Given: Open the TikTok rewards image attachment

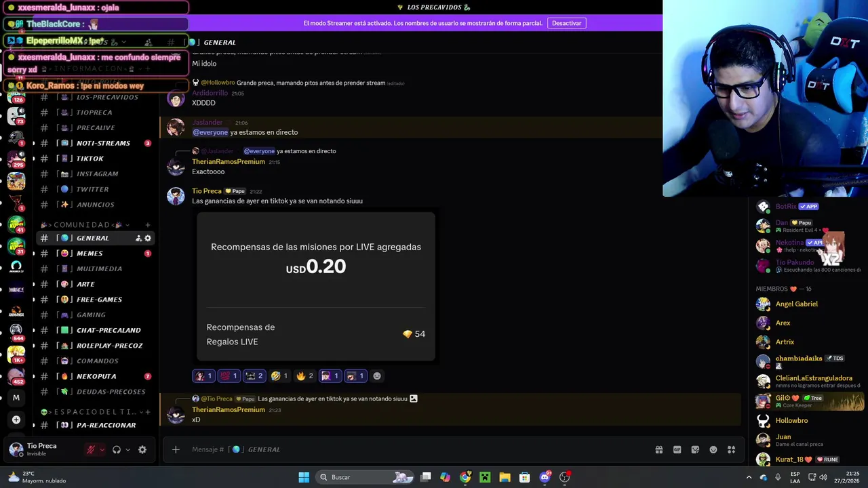Looking at the screenshot, I should [316, 287].
